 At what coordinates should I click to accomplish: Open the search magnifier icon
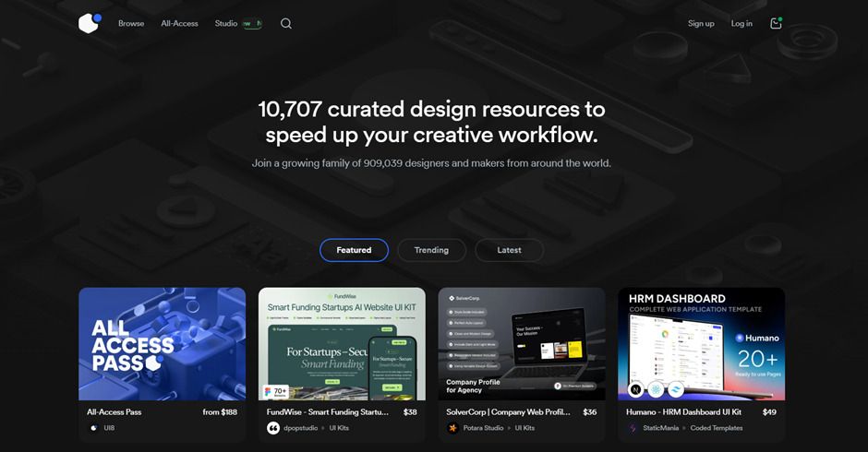point(286,23)
